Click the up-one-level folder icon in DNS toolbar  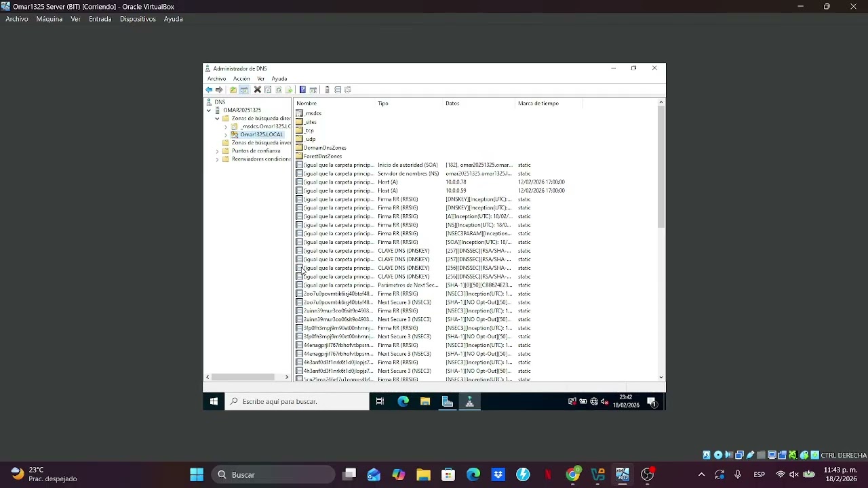[233, 90]
